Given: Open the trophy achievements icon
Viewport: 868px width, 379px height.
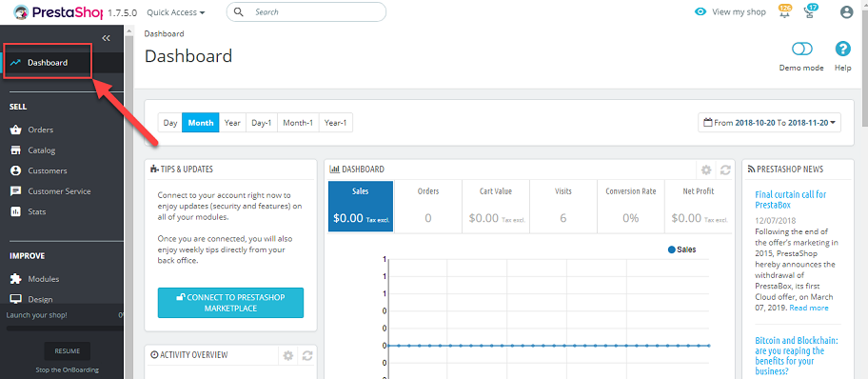Looking at the screenshot, I should tap(811, 12).
